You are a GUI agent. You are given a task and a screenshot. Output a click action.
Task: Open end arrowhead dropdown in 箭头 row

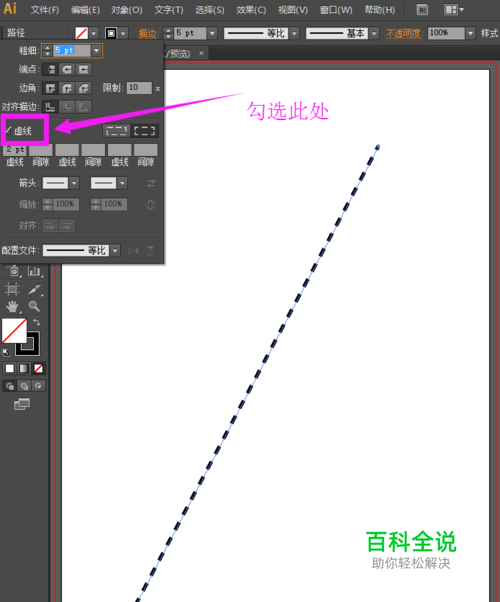123,183
